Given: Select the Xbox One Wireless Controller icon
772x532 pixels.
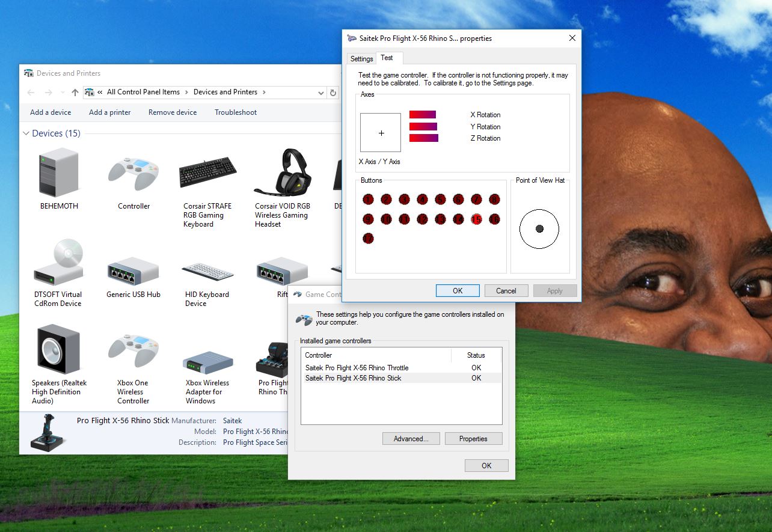Looking at the screenshot, I should pos(133,350).
